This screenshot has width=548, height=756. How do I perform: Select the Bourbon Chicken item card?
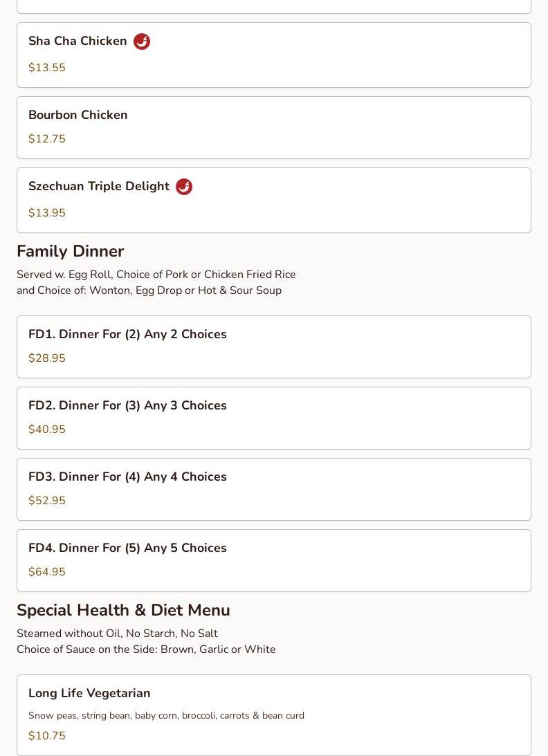(274, 128)
